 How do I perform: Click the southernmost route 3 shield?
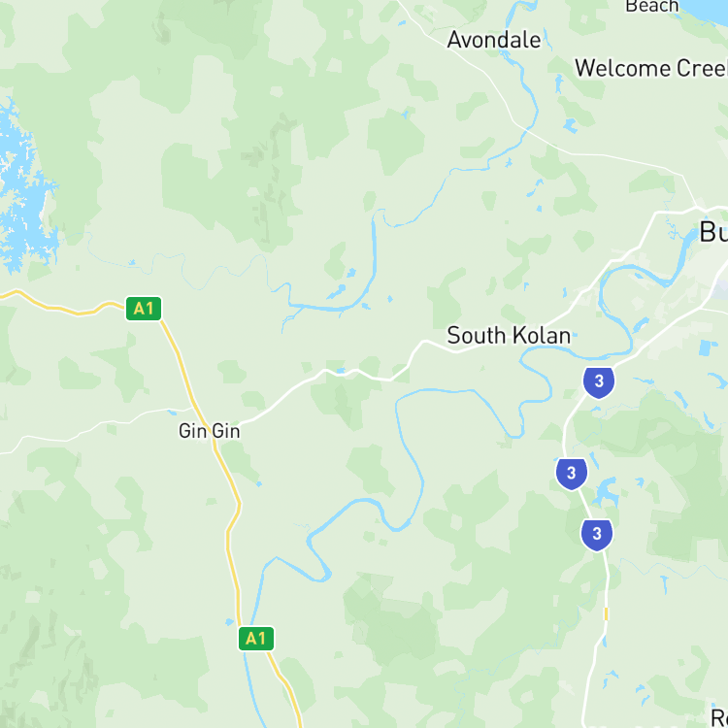pos(597,535)
